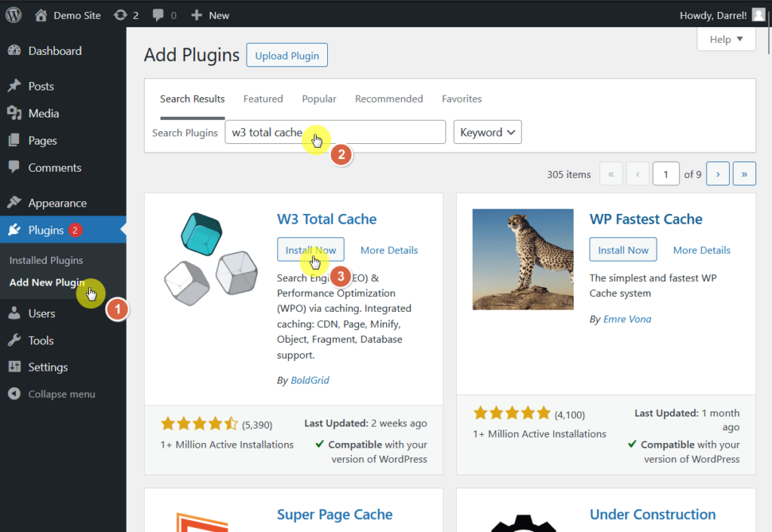Click the Media icon in sidebar

point(14,113)
